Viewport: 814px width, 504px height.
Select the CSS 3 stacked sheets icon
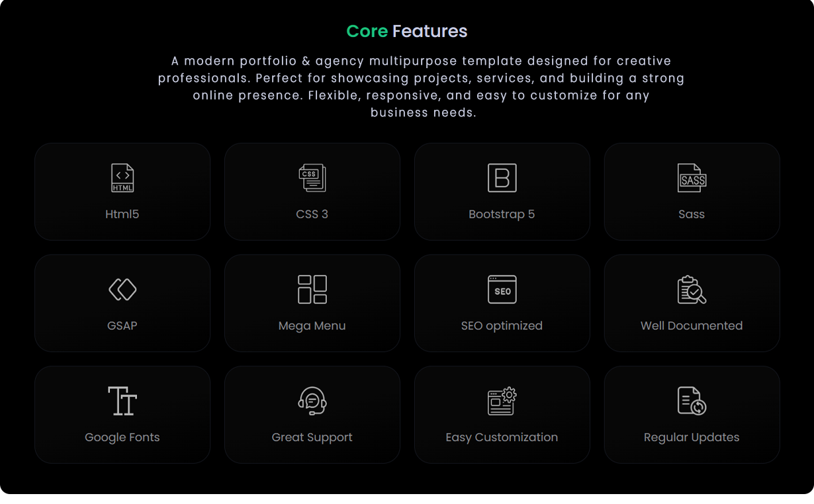[x=312, y=177]
